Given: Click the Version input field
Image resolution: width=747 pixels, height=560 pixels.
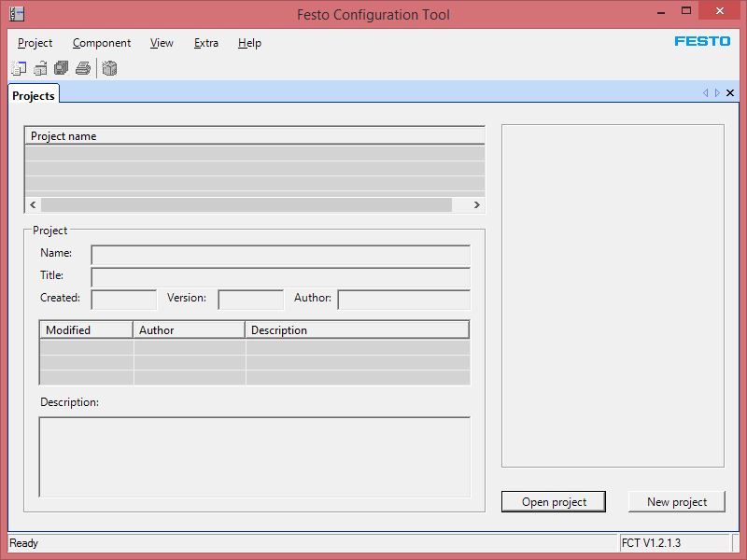Looking at the screenshot, I should (250, 300).
